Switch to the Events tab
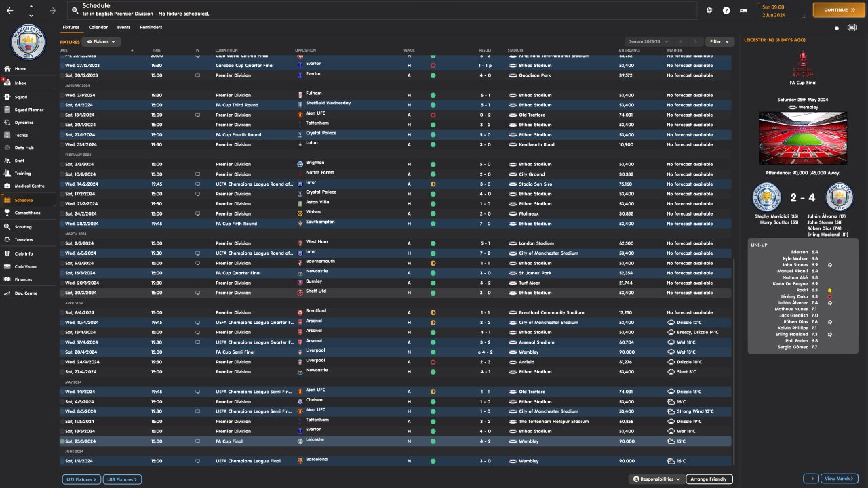This screenshot has width=868, height=488. pyautogui.click(x=123, y=28)
